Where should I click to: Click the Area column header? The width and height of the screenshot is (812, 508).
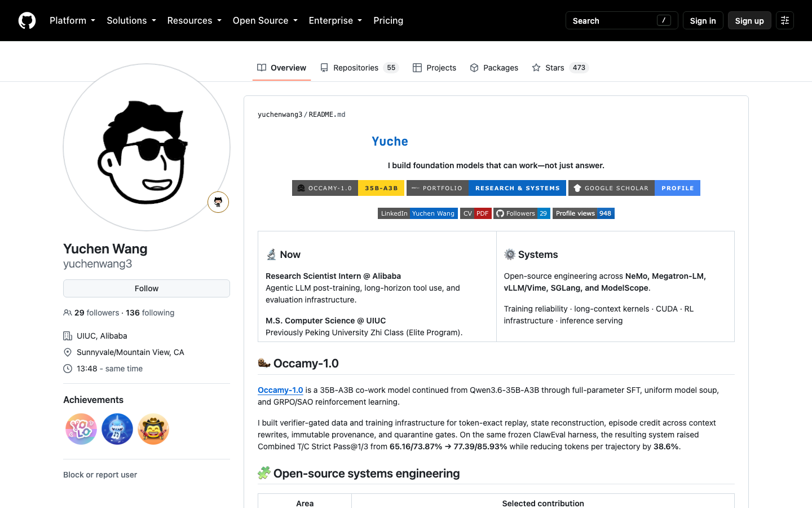pyautogui.click(x=305, y=502)
